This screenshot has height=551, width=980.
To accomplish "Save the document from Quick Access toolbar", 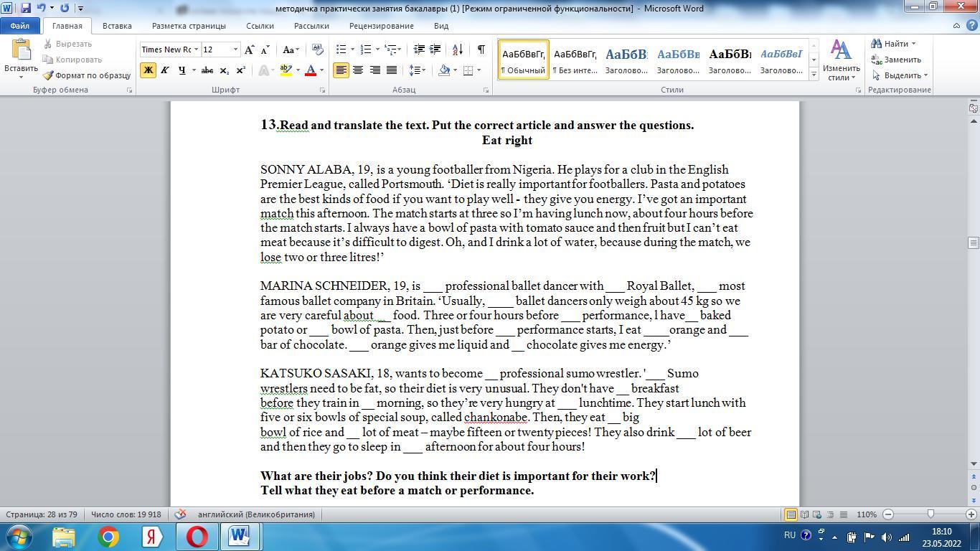I will (26, 8).
